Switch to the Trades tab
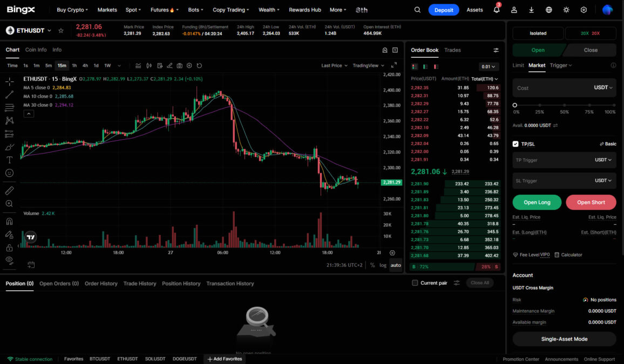The height and width of the screenshot is (364, 624). (452, 50)
